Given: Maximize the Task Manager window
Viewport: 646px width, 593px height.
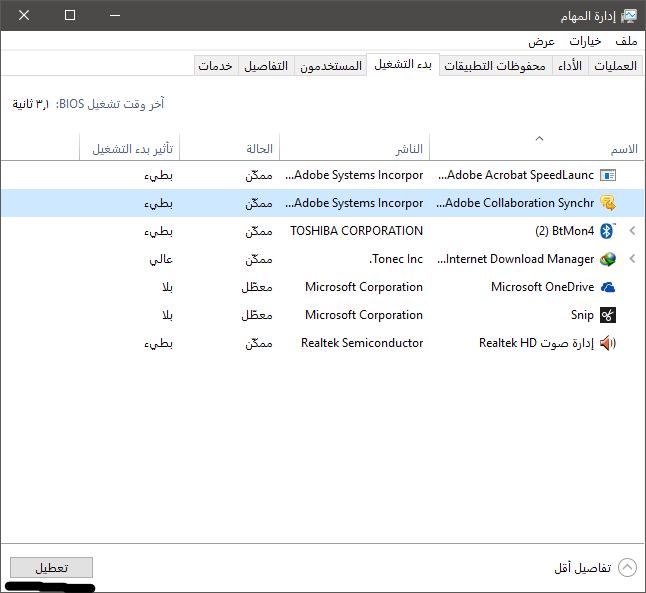Looking at the screenshot, I should click(70, 16).
